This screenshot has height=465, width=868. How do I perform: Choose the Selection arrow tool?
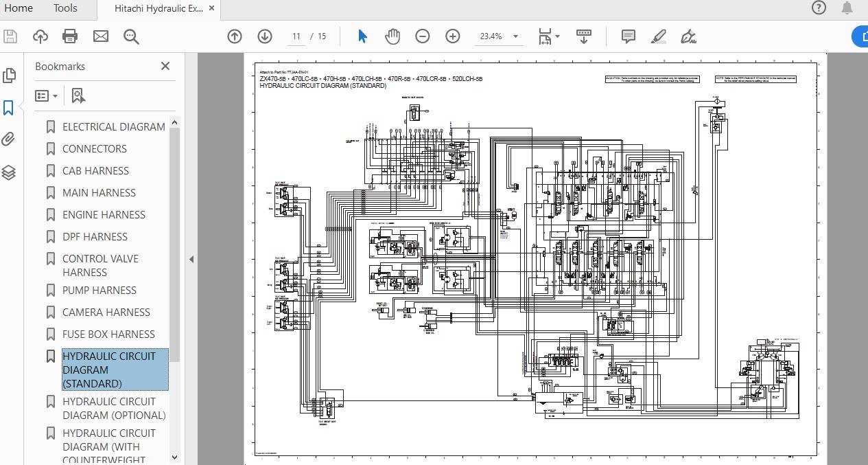pyautogui.click(x=363, y=36)
